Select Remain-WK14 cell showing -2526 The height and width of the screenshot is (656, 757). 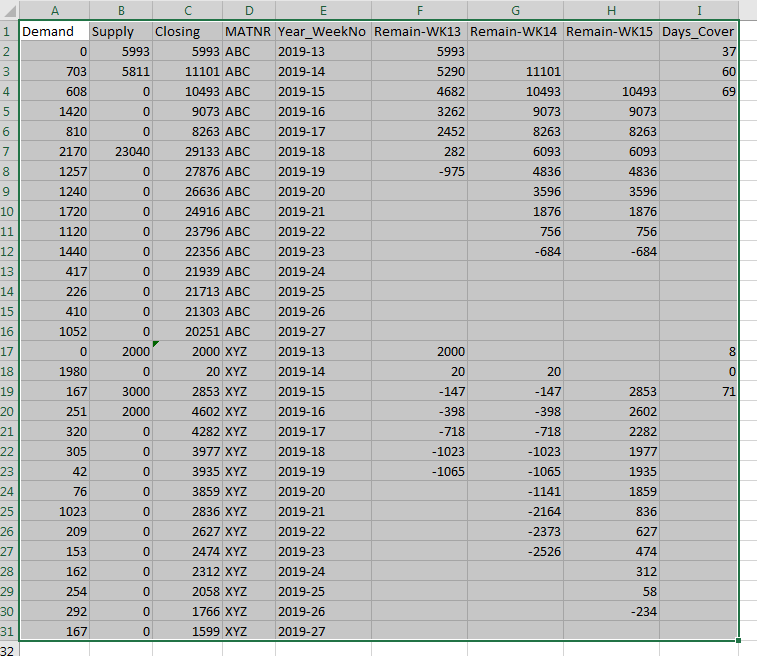pyautogui.click(x=515, y=551)
